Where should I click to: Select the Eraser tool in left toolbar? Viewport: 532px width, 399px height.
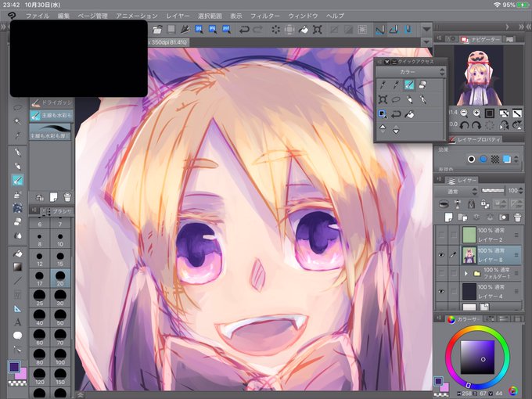[18, 221]
